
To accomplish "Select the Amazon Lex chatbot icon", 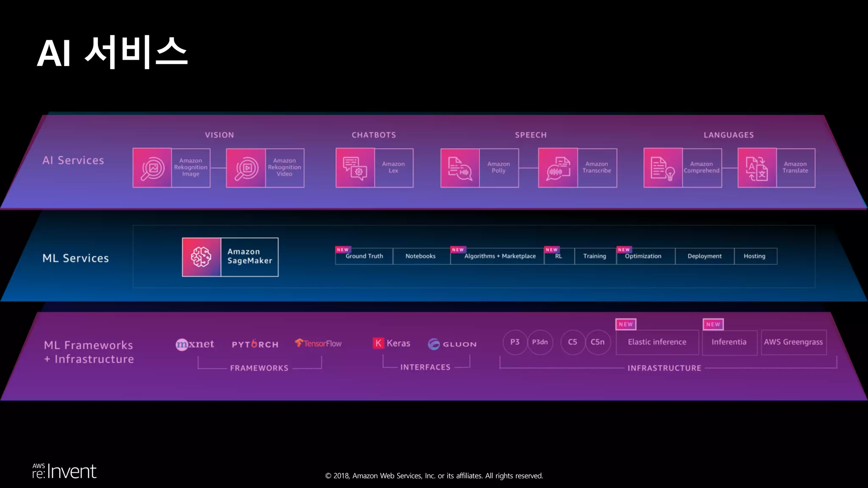I will coord(355,168).
